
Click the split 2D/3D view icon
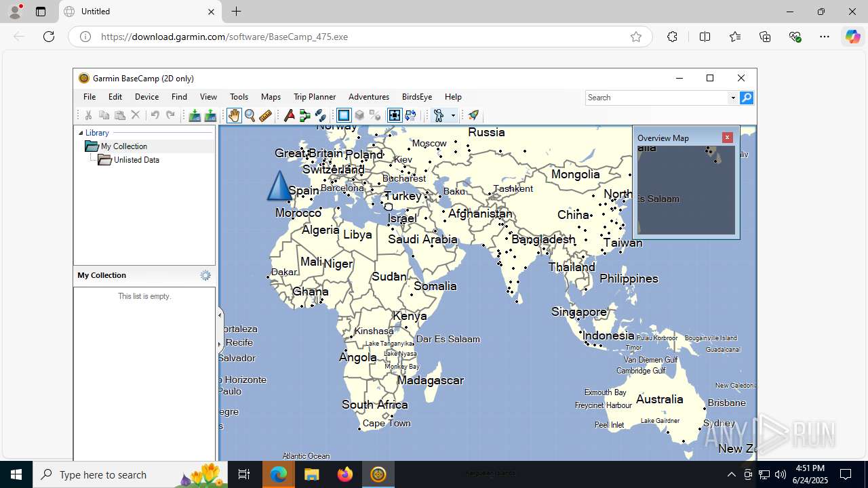375,115
